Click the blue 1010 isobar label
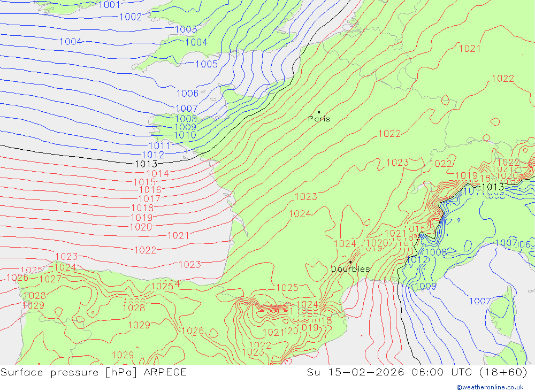This screenshot has width=535, height=392. pos(185,135)
